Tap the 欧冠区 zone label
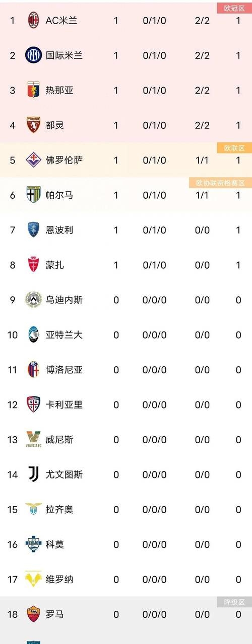The height and width of the screenshot is (644, 252). 234,8
